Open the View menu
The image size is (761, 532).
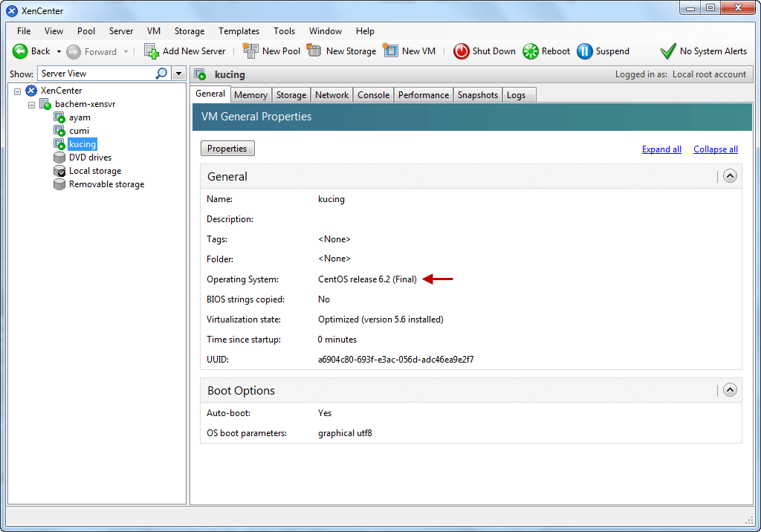click(54, 31)
